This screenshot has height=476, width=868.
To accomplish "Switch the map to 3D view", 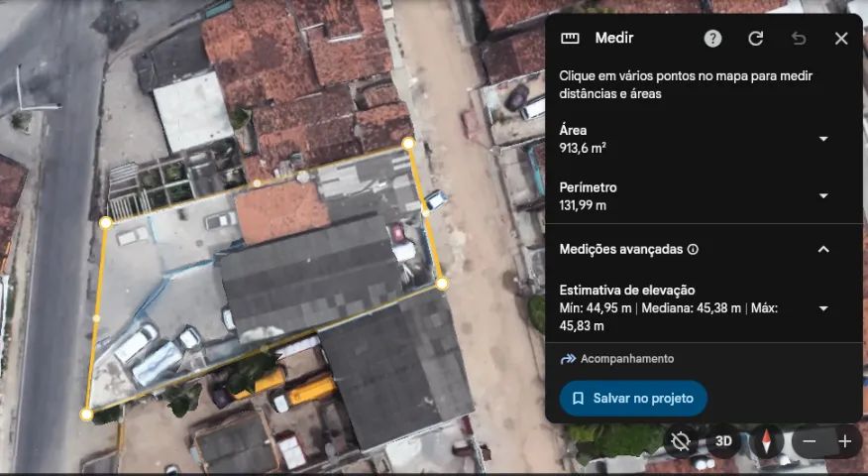I will [723, 441].
